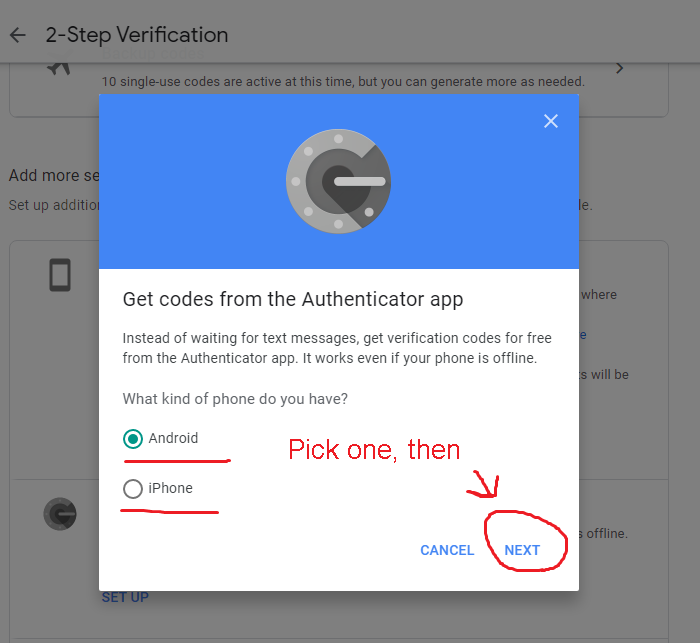The width and height of the screenshot is (700, 643).
Task: Click the Authenticator vault logo in the dialog header
Action: click(x=338, y=181)
